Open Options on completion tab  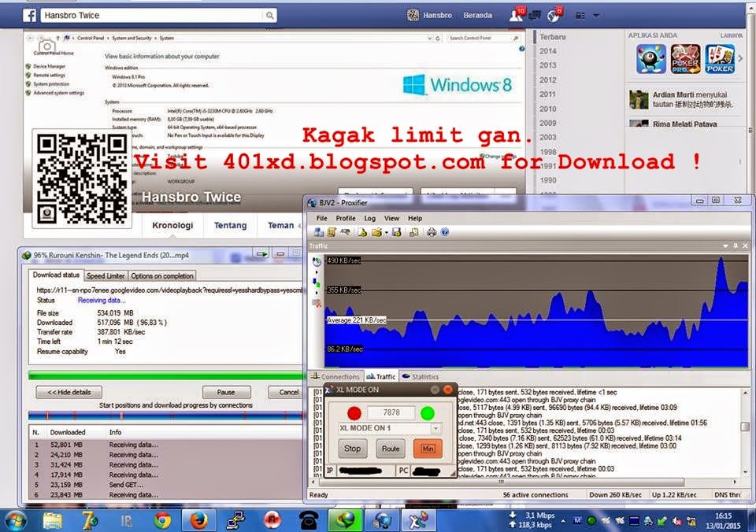pos(162,275)
